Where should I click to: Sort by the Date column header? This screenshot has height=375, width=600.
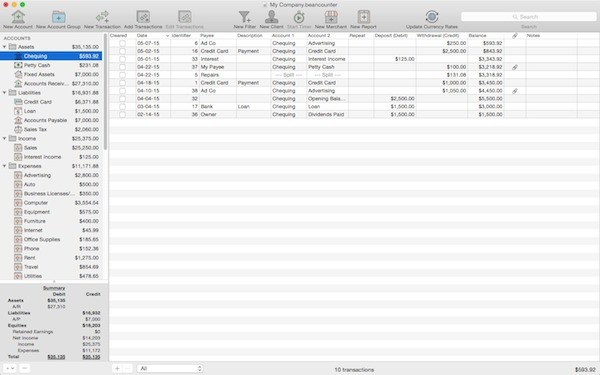pyautogui.click(x=153, y=36)
